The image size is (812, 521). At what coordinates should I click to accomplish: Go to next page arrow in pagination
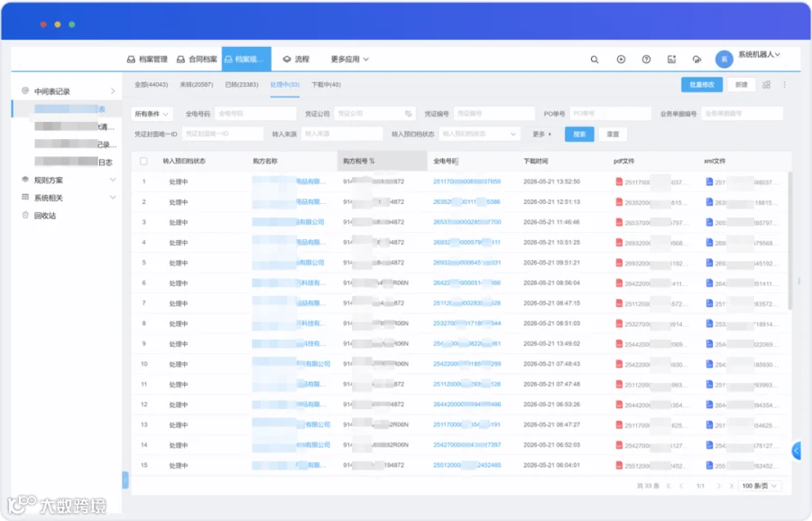pyautogui.click(x=718, y=486)
